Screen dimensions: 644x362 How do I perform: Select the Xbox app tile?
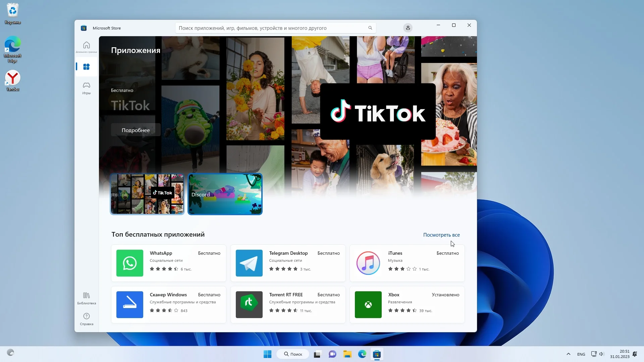click(x=407, y=305)
